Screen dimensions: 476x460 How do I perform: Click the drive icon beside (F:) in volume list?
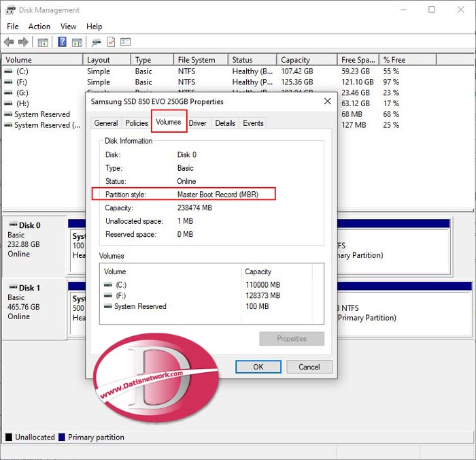[x=8, y=82]
